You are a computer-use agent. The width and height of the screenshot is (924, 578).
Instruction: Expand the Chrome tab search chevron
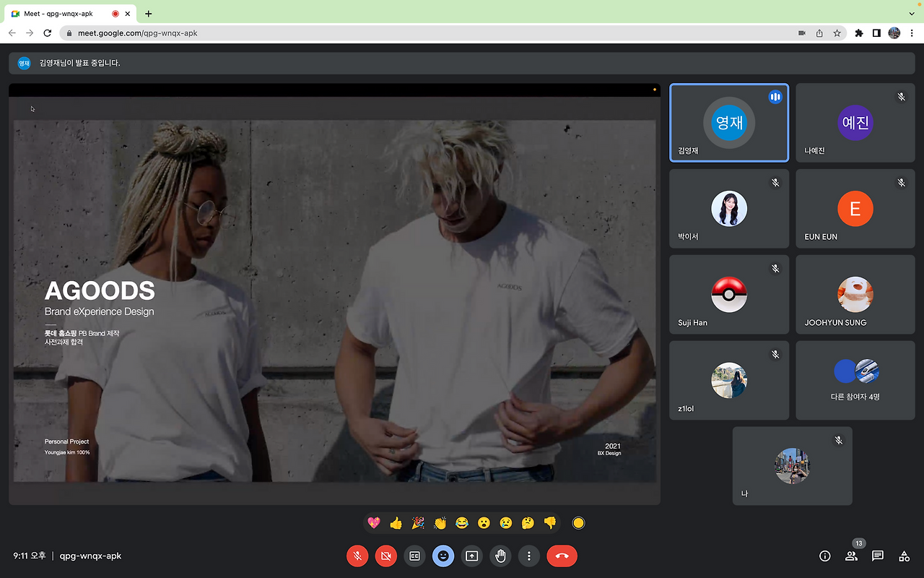[x=911, y=14]
